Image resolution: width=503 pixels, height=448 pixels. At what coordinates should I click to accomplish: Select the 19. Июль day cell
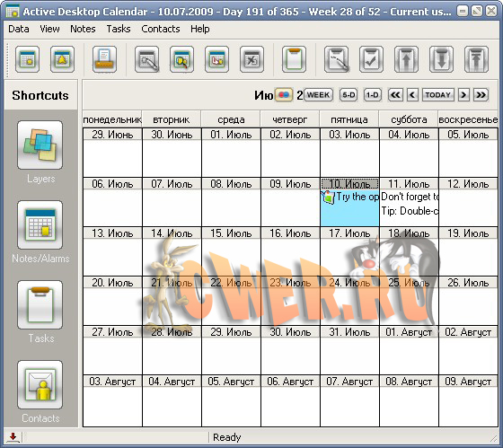[468, 251]
